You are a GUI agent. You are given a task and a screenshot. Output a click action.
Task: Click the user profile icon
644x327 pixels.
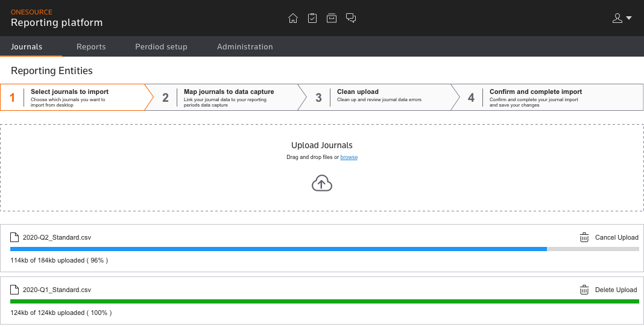pos(617,18)
